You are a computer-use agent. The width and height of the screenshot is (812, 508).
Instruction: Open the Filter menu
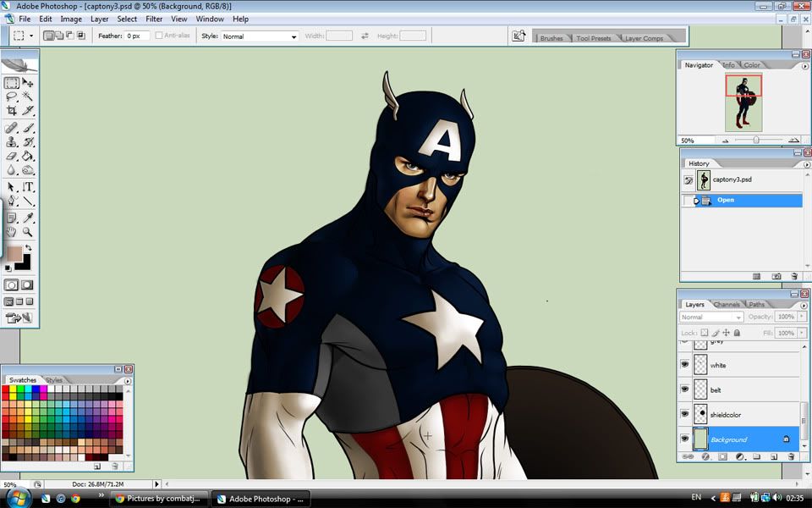pyautogui.click(x=154, y=19)
